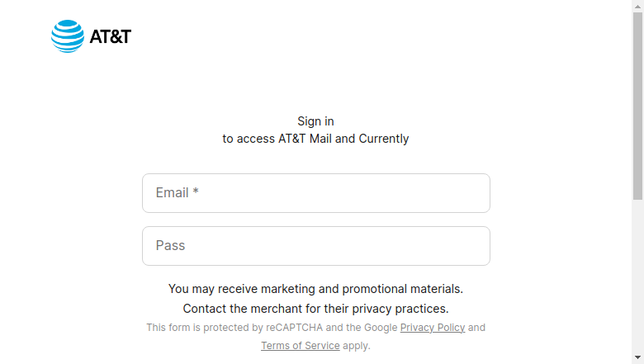644x364 pixels.
Task: Click the "Pass" placeholder label
Action: 170,245
